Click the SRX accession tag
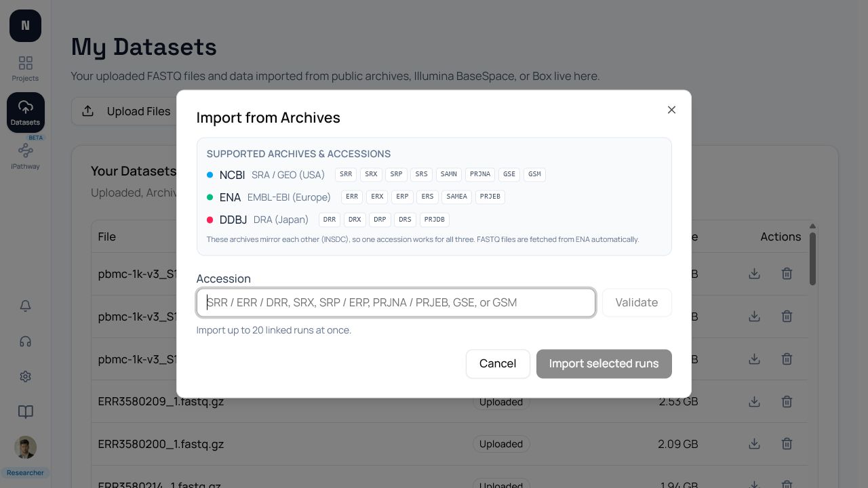The image size is (868, 488). [x=371, y=174]
